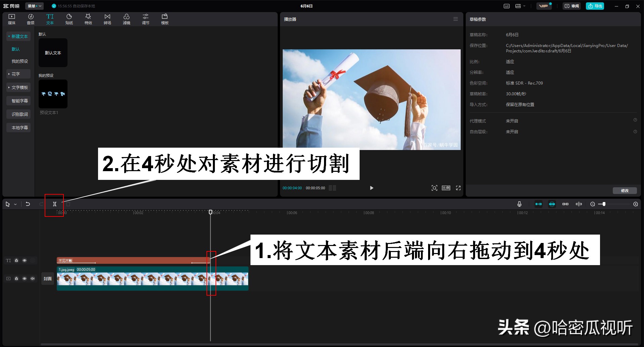The image size is (644, 347).
Task: Open the 特效 effects panel
Action: pyautogui.click(x=88, y=19)
